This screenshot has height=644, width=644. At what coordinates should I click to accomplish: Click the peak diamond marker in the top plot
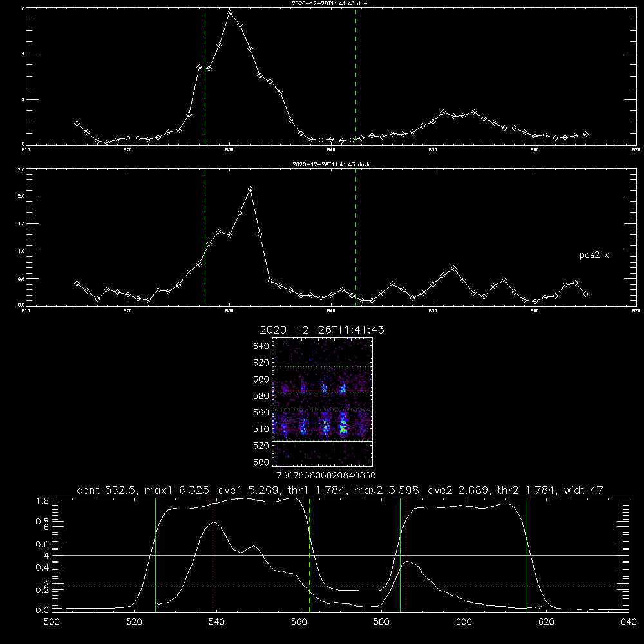pyautogui.click(x=230, y=13)
